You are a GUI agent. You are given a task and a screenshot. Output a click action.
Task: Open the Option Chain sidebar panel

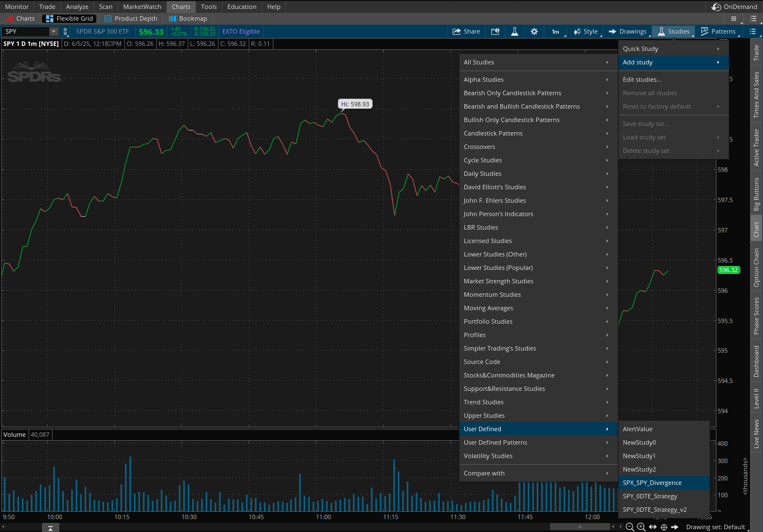tap(756, 268)
